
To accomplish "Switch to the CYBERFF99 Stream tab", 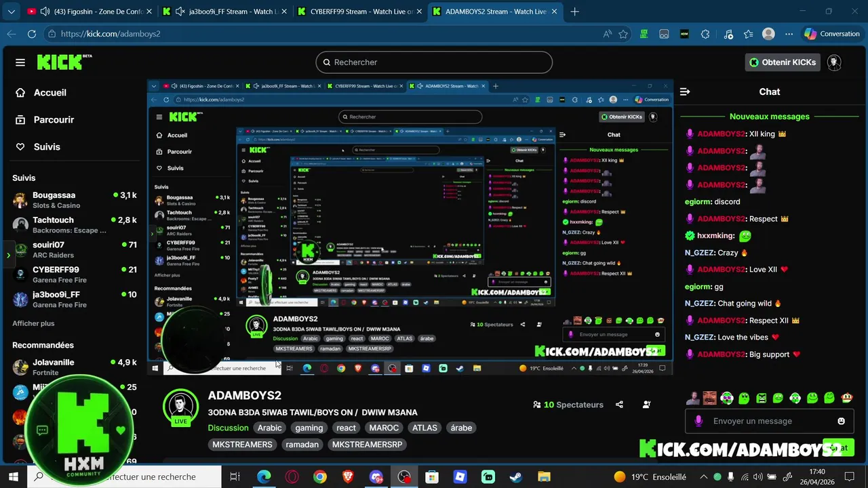I will [359, 12].
